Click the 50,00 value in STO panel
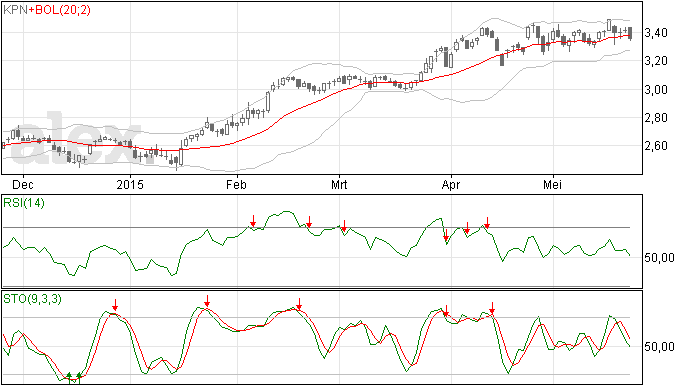Viewport: 690px width, 387px height. point(659,347)
